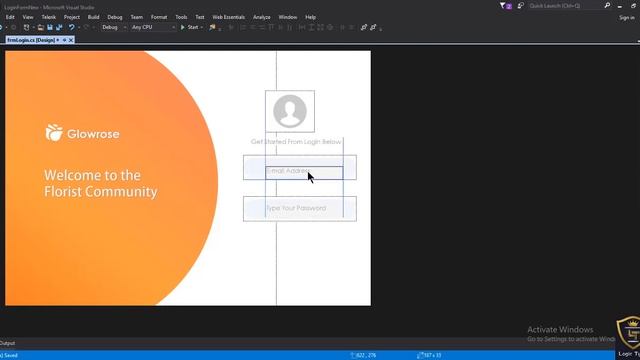Click the last link icon in the toolbar
This screenshot has width=640, height=360.
click(373, 27)
